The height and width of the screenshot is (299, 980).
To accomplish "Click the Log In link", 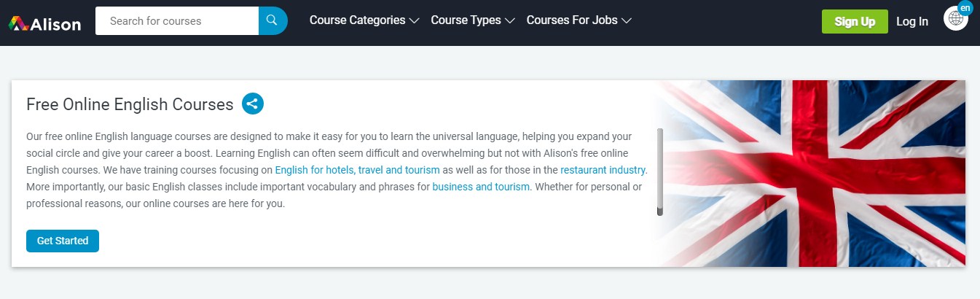I will [x=912, y=21].
